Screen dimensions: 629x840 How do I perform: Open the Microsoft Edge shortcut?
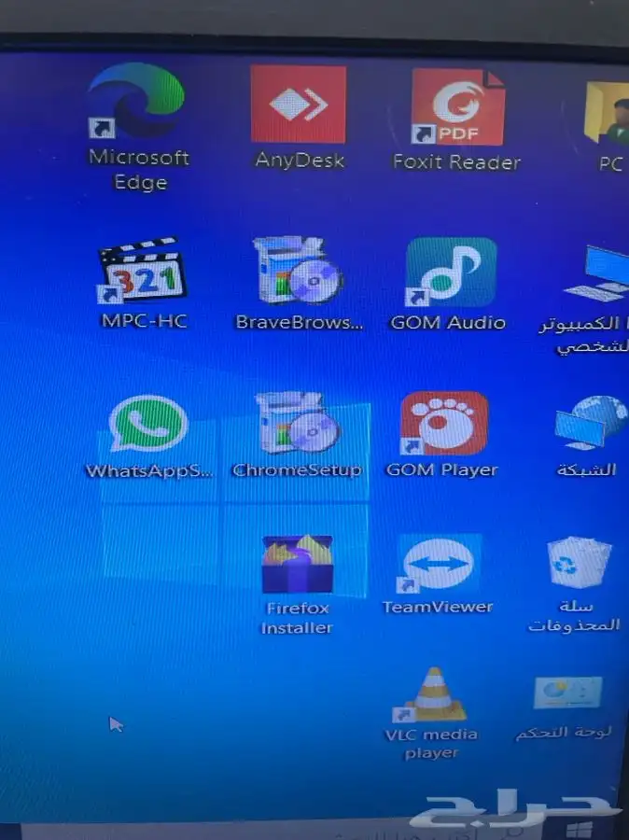[x=135, y=102]
